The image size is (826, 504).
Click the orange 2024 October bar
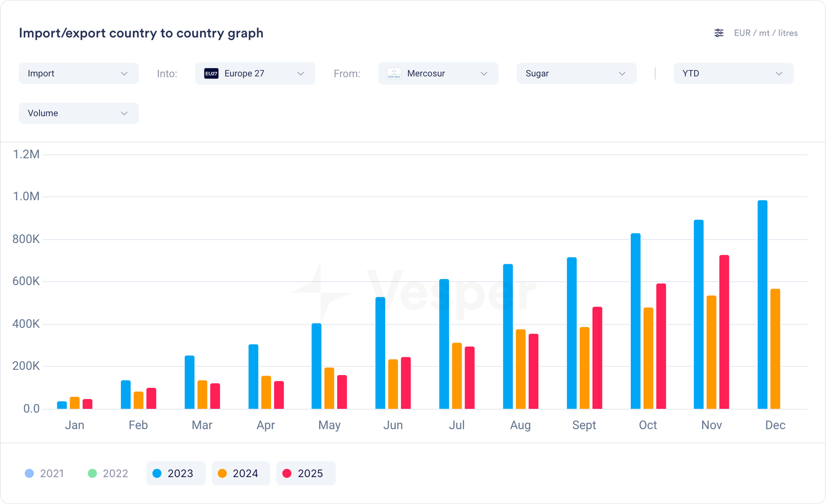coord(648,358)
